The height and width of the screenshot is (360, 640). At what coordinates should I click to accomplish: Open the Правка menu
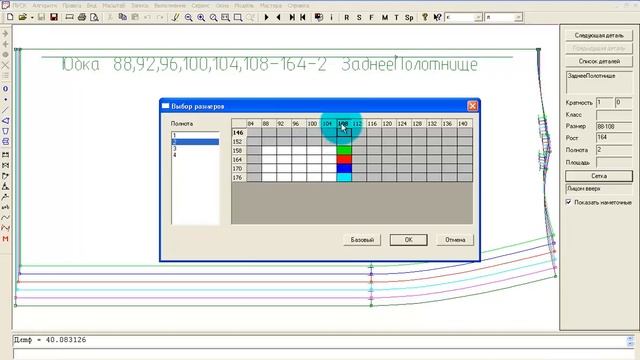[71, 6]
